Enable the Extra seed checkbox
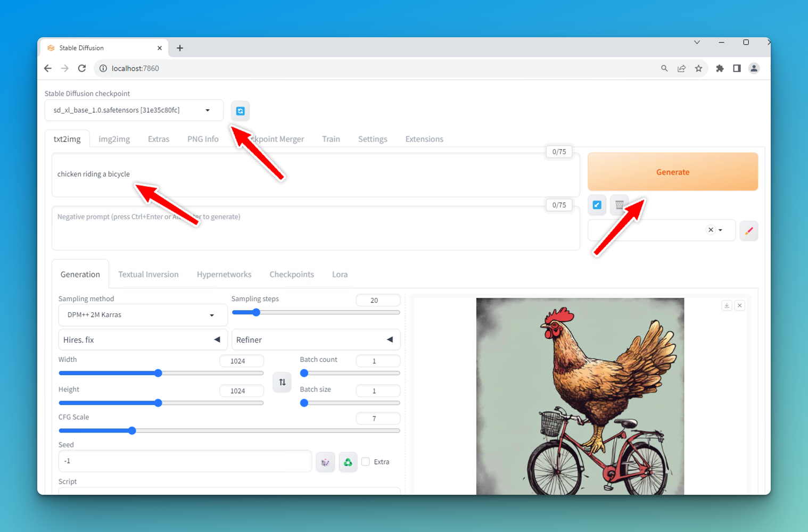The height and width of the screenshot is (532, 808). [x=366, y=462]
